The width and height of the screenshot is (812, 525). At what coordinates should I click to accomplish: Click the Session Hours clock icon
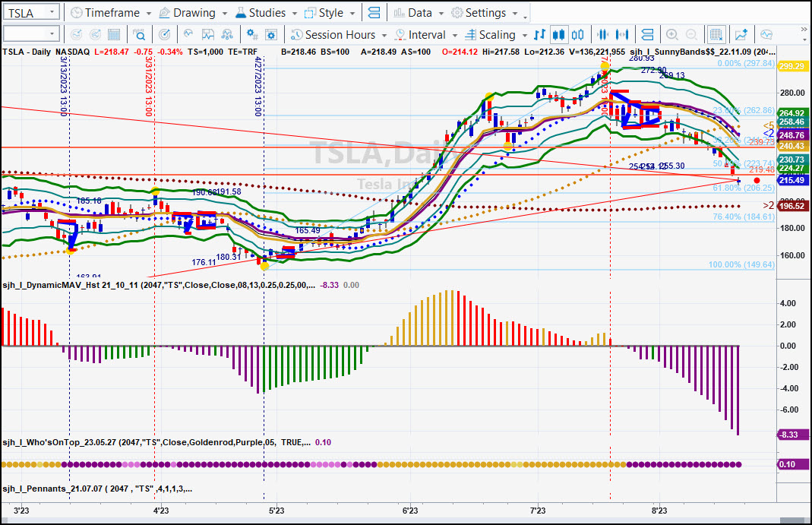(x=297, y=35)
